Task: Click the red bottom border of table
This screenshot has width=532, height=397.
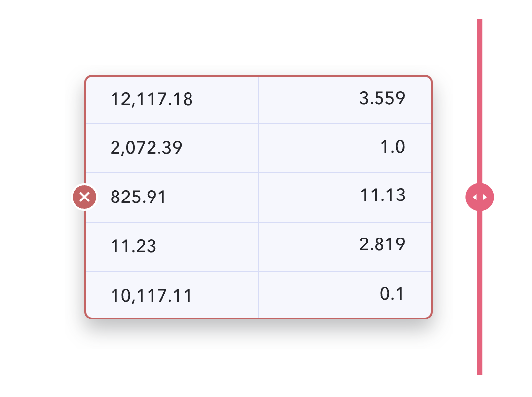Action: pos(259,318)
